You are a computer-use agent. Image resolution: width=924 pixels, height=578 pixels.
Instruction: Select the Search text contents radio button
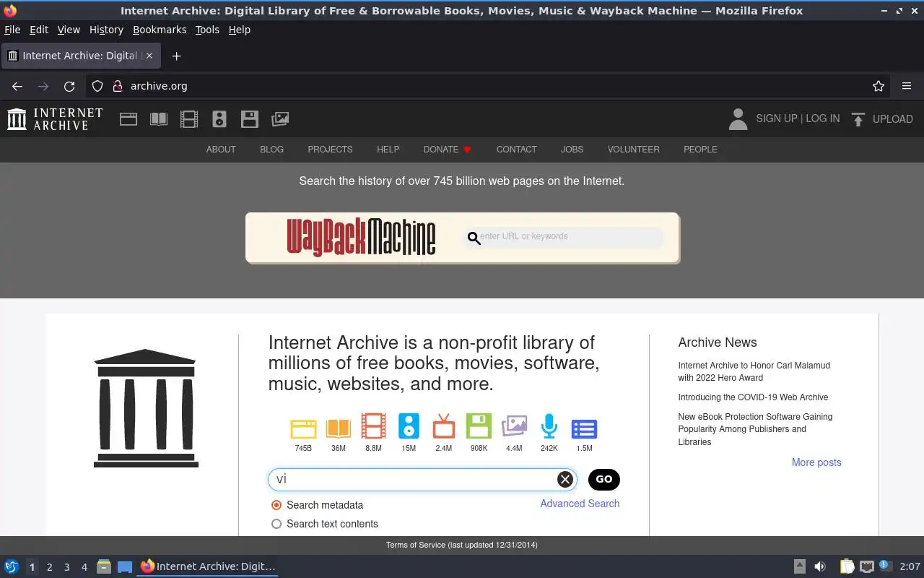click(276, 524)
